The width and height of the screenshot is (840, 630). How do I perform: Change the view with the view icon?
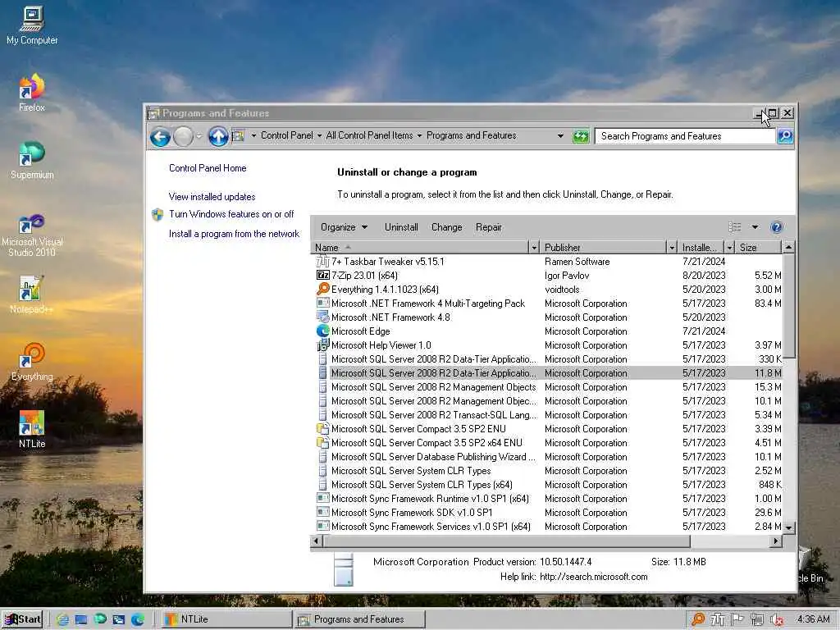tap(735, 227)
